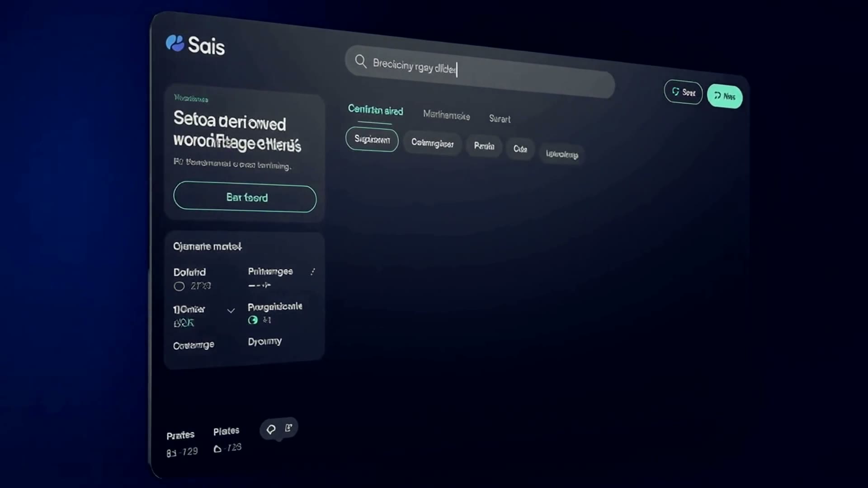This screenshot has height=488, width=868.
Task: Click the Bar faord button
Action: point(245,197)
